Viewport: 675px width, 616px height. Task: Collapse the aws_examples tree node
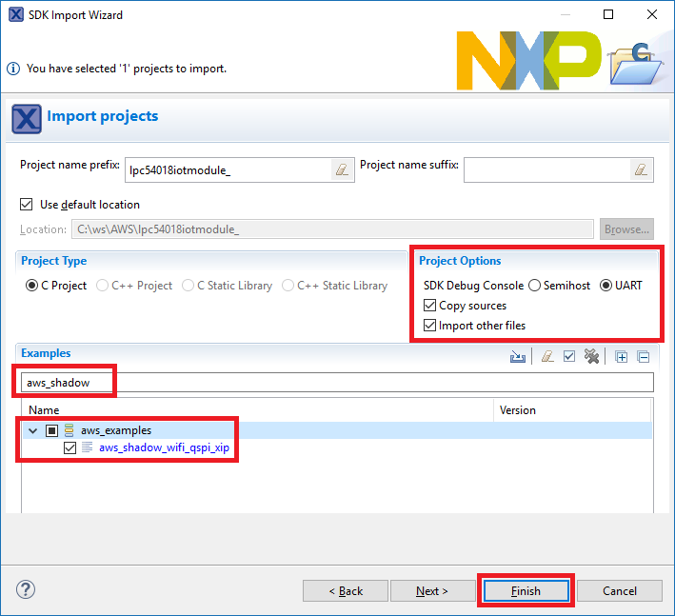[x=33, y=430]
